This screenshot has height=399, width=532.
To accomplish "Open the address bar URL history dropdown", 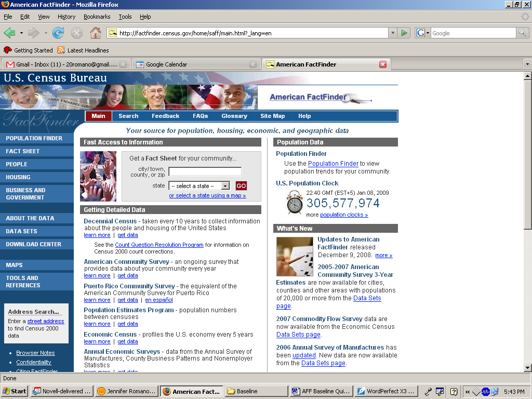I will pyautogui.click(x=393, y=33).
